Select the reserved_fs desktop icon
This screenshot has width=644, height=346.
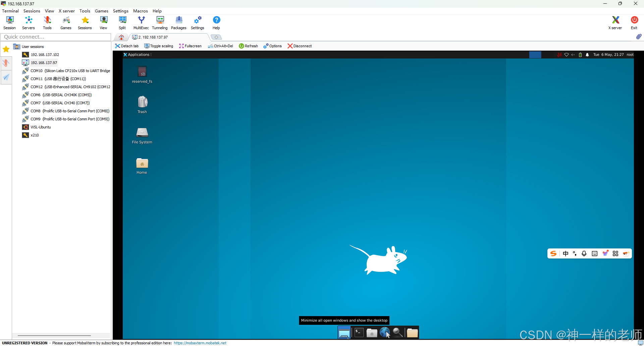tap(142, 75)
